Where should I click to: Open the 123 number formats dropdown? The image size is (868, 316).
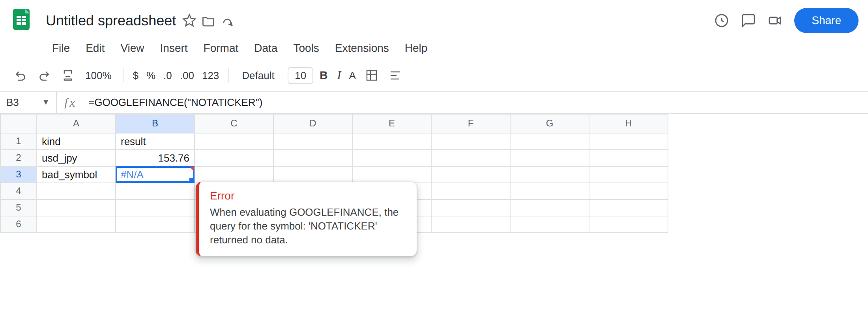pos(210,75)
